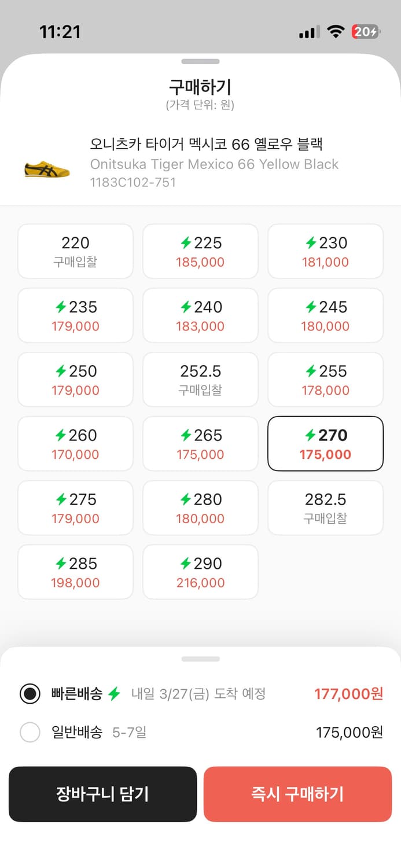Select size 290 priced 216,000
This screenshot has height=868, width=401.
point(200,572)
